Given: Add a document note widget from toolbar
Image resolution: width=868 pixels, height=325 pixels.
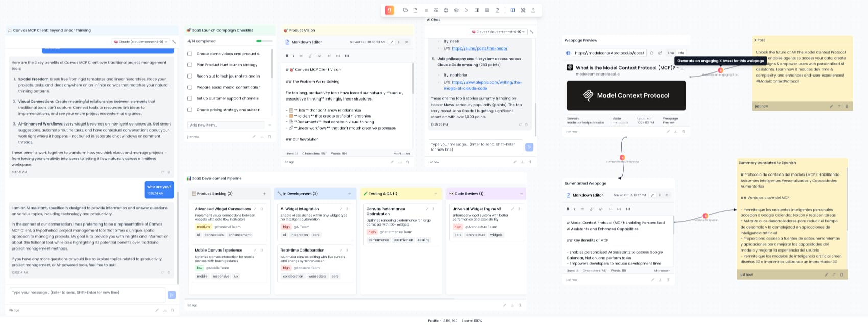Looking at the screenshot, I should click(x=415, y=10).
